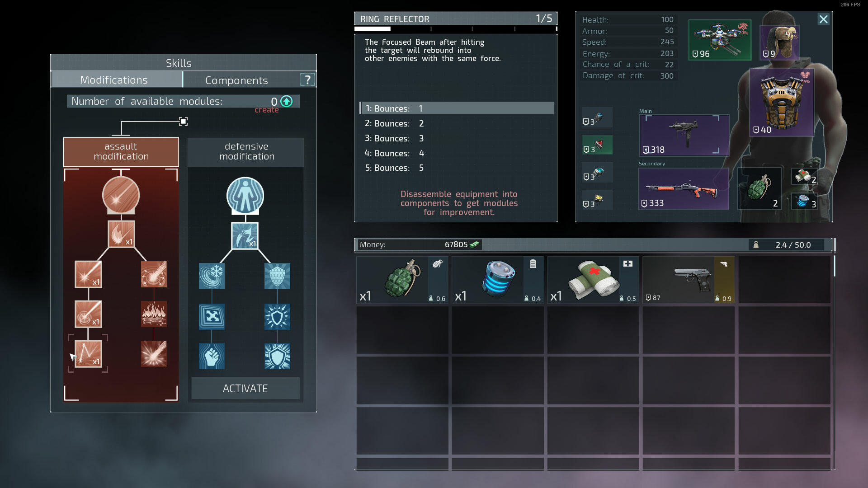Select the fist skill at bottom of defensive tree
This screenshot has width=868, height=488.
212,356
